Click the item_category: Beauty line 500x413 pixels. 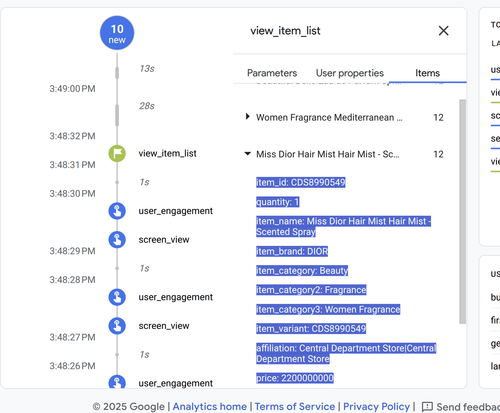click(302, 271)
